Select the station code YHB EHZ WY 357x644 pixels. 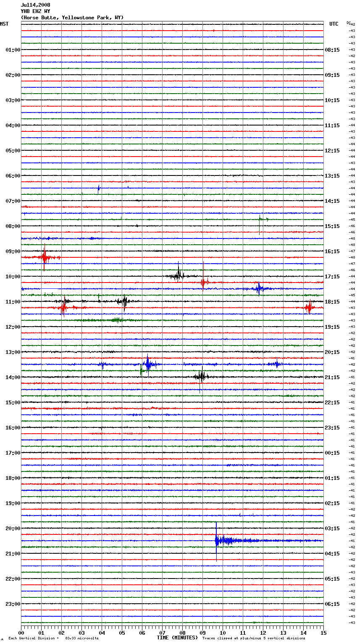[35, 11]
